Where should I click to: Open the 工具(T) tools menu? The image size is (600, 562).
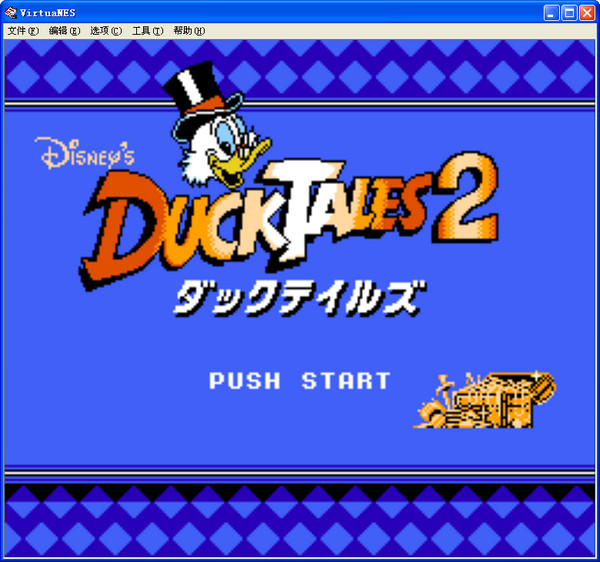click(147, 31)
